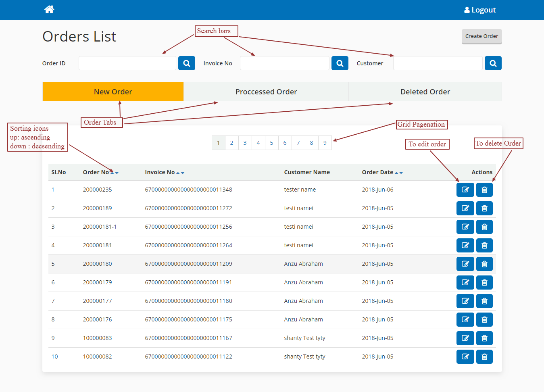This screenshot has width=544, height=392.
Task: Click the Invoice No search magnifier button
Action: (340, 63)
